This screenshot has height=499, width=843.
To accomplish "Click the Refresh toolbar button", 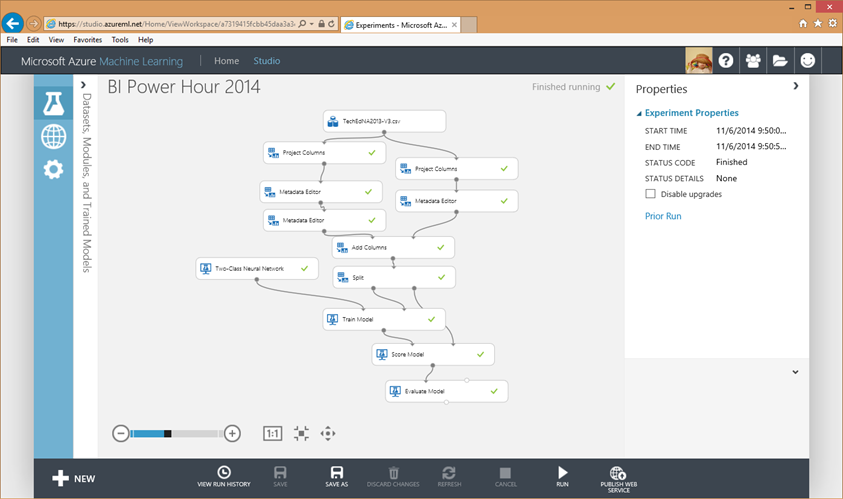I will coord(449,476).
